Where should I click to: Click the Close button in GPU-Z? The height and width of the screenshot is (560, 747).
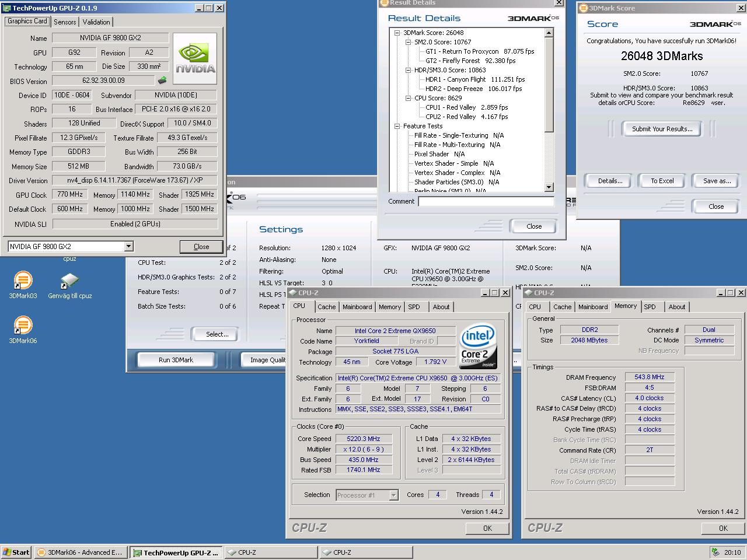201,247
